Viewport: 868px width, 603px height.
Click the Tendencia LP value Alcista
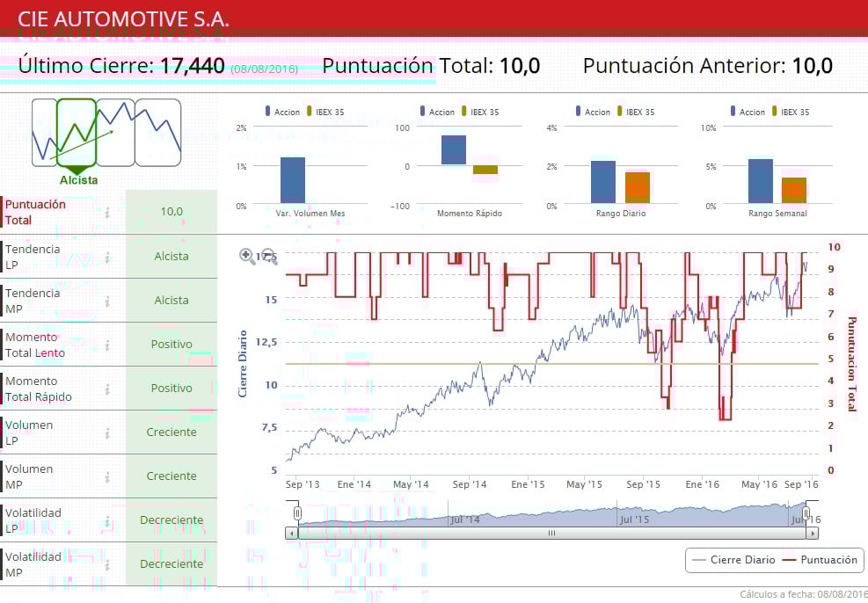[171, 256]
